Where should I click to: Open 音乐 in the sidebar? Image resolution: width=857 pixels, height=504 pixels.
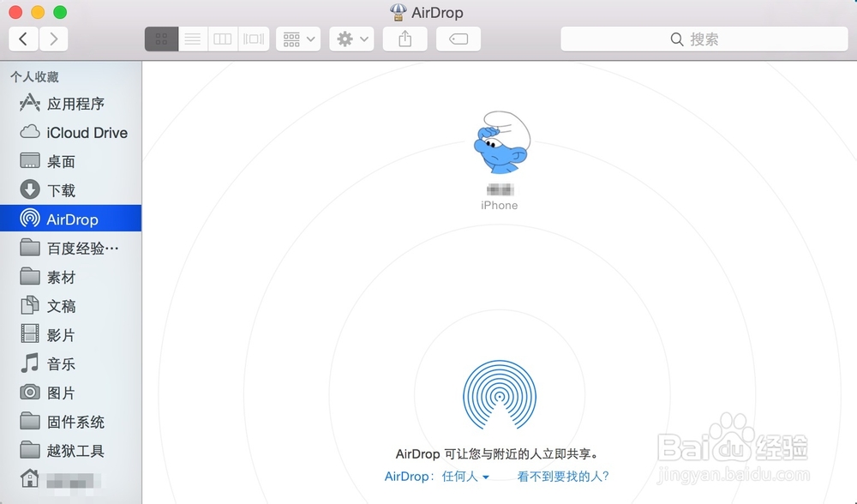coord(70,364)
